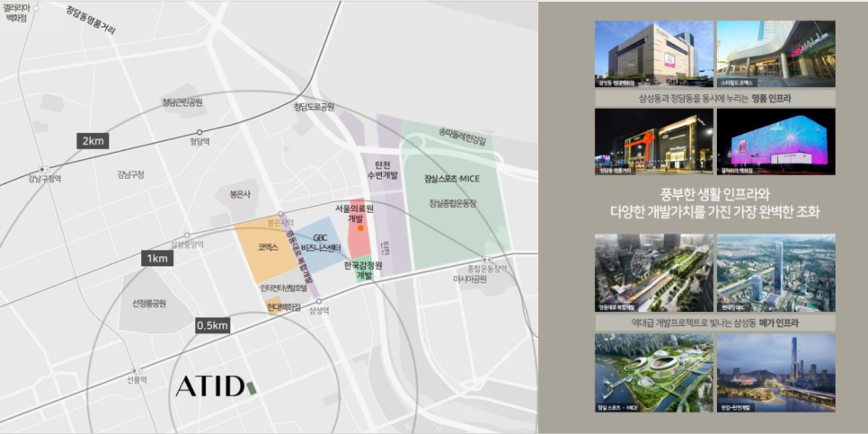Image resolution: width=868 pixels, height=434 pixels.
Task: Open the 현대차 GBC tower rendering
Action: click(x=776, y=273)
